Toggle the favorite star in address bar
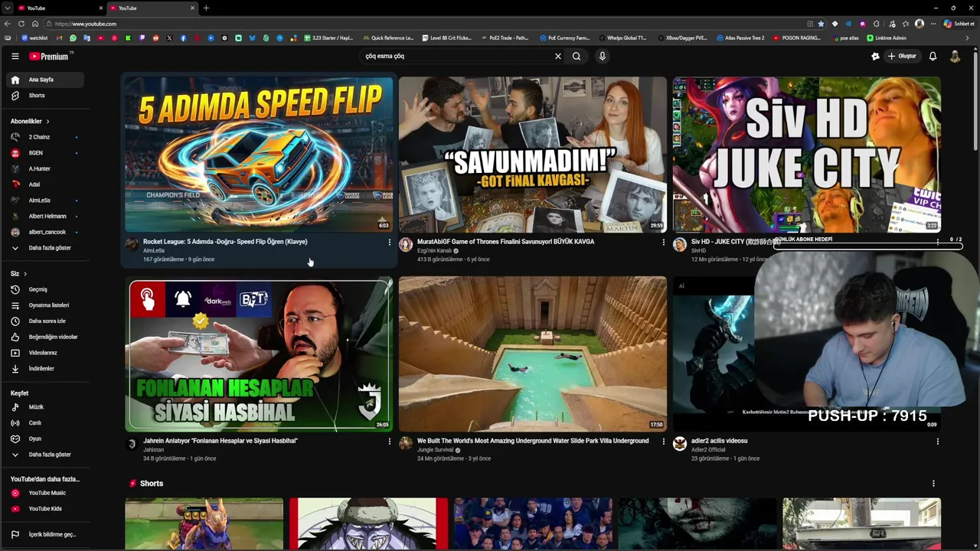 [822, 24]
